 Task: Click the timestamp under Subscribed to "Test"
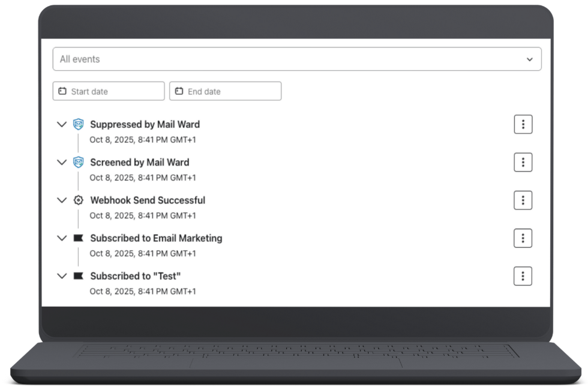(143, 291)
